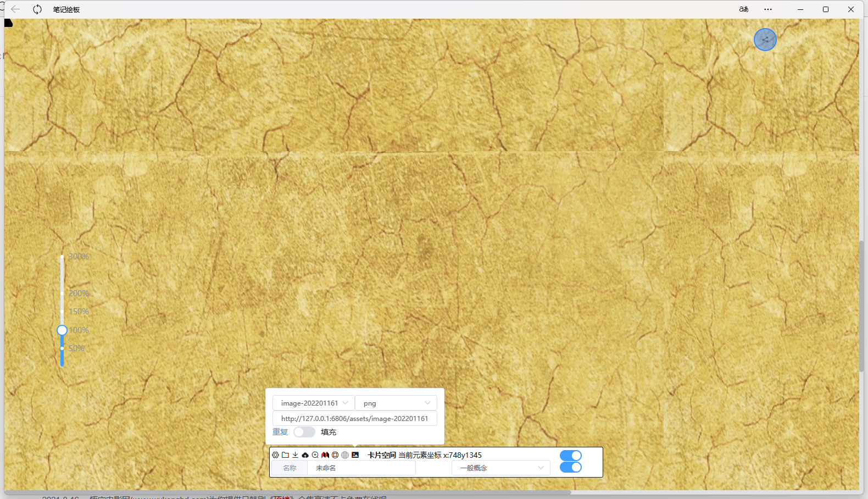
Task: Close the 笔记绘板 window
Action: coord(851,9)
